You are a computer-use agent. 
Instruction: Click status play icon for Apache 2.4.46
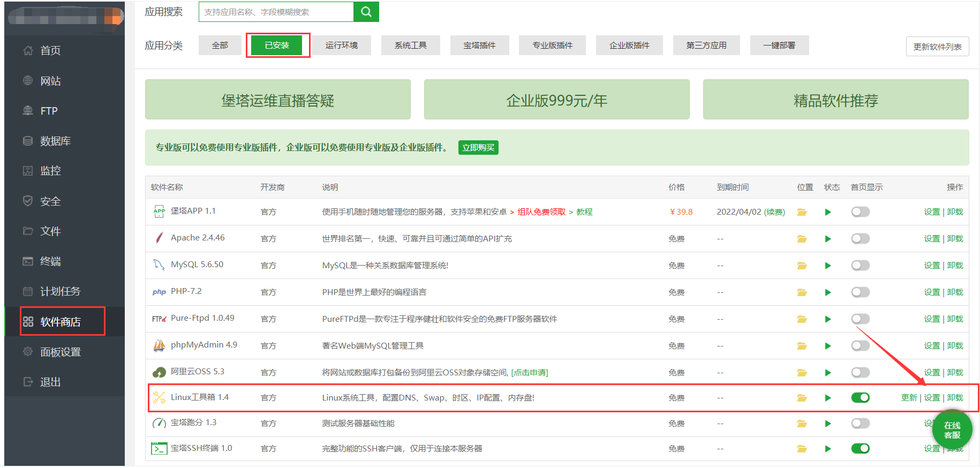828,239
